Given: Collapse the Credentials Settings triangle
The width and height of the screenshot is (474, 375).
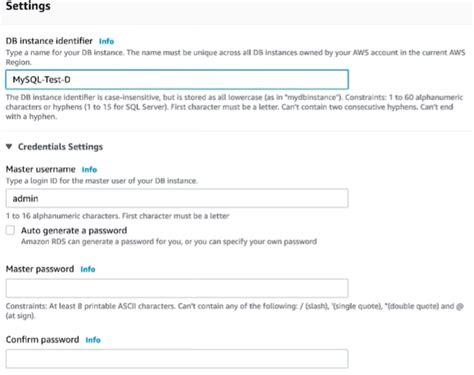Looking at the screenshot, I should (x=9, y=147).
